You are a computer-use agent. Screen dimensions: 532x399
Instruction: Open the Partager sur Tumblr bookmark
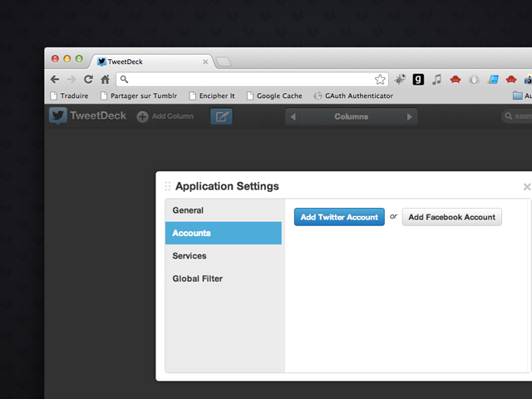click(x=139, y=96)
